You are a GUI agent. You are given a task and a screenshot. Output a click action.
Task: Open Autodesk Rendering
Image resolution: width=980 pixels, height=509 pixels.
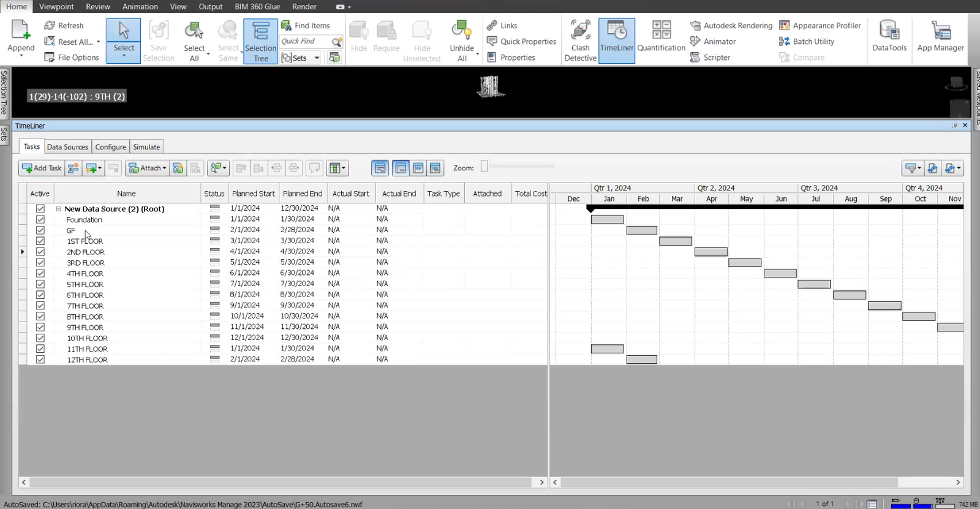(x=731, y=26)
